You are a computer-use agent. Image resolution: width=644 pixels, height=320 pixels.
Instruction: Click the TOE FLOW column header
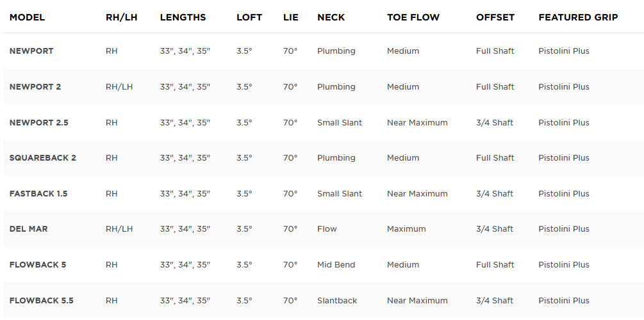tap(413, 17)
